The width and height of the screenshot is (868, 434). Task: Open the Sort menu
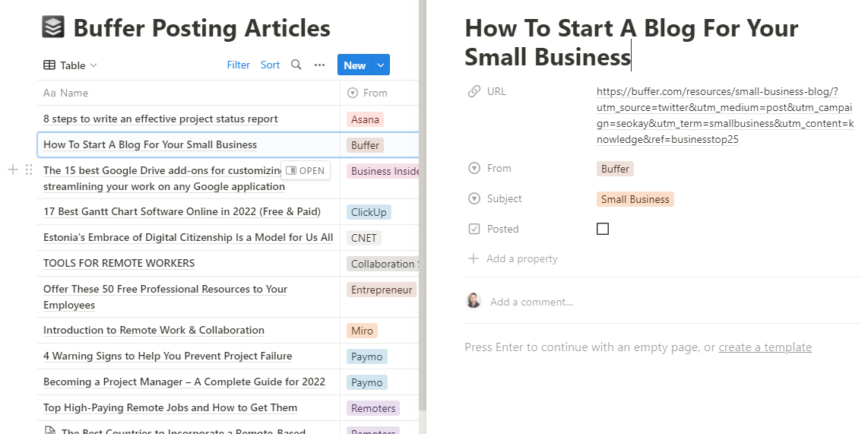point(270,65)
